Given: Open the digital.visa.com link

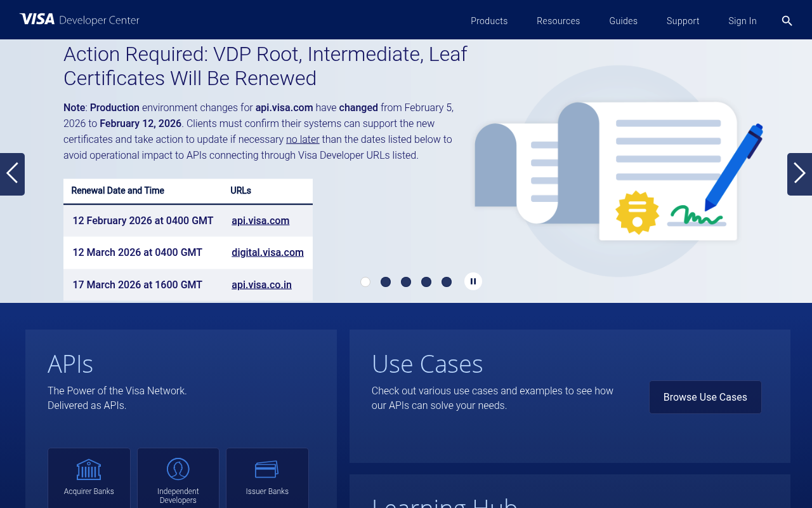Looking at the screenshot, I should [268, 252].
